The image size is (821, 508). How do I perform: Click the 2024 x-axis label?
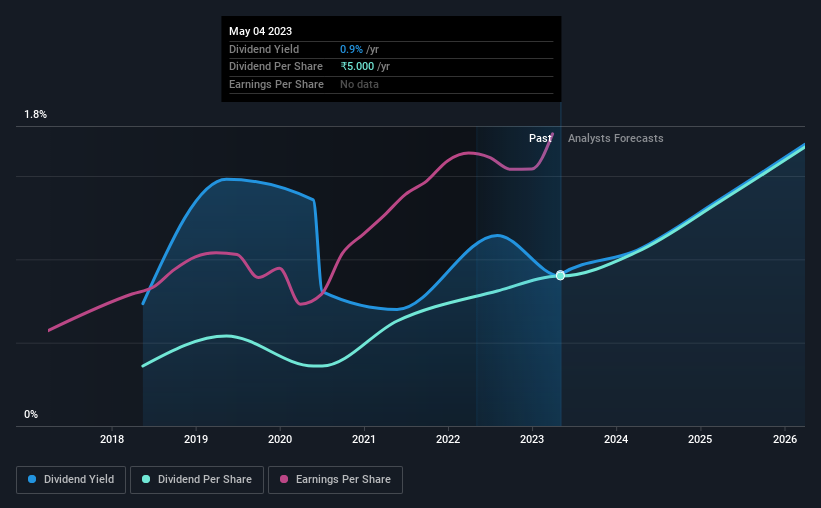(x=616, y=439)
